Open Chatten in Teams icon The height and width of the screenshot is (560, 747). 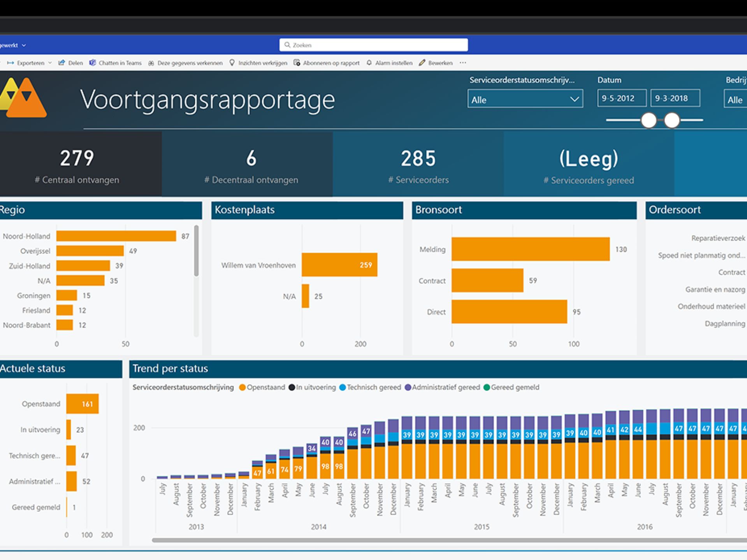pyautogui.click(x=93, y=63)
